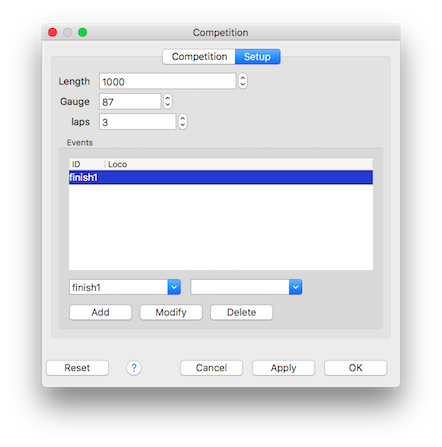Reset the dialog settings
Viewport: 442px width, 447px height.
(x=77, y=368)
